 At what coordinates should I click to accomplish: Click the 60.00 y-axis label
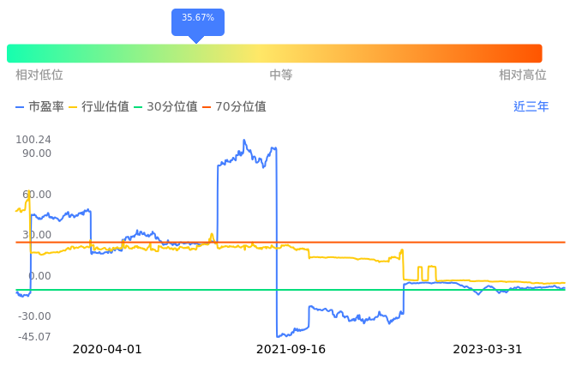[37, 195]
